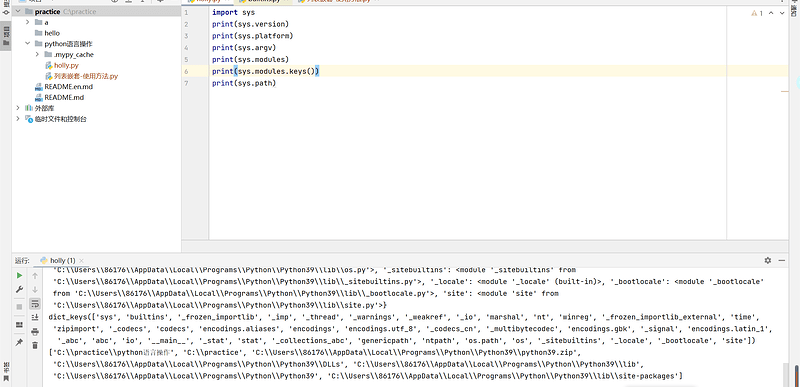
Task: Go to next highlighted error arrow
Action: (x=782, y=13)
